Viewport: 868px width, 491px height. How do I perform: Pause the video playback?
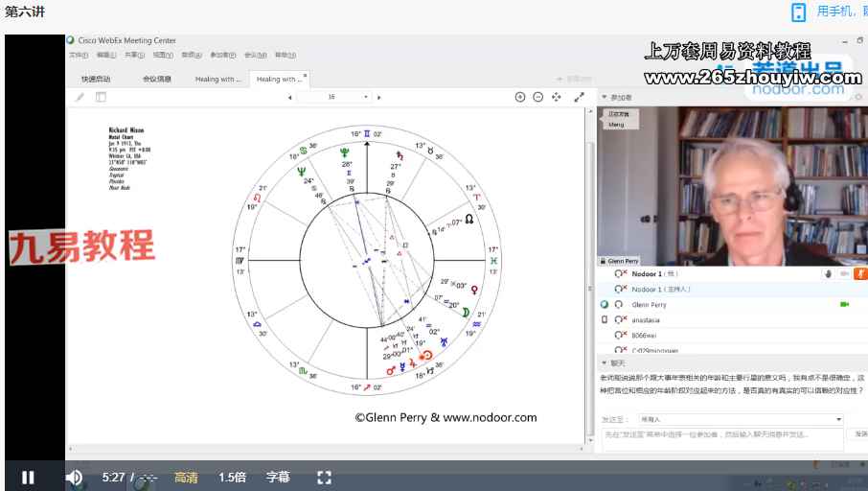28,478
